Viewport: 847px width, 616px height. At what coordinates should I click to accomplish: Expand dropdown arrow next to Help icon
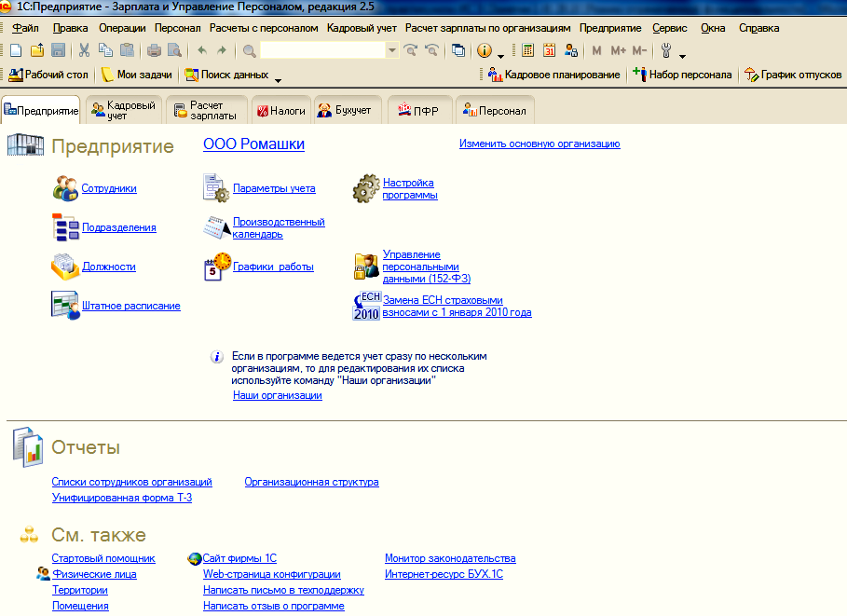[x=500, y=56]
